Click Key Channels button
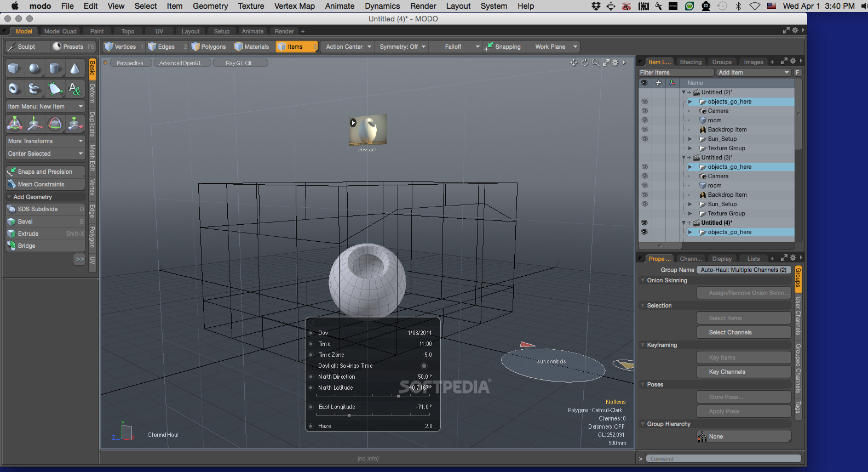Image resolution: width=868 pixels, height=472 pixels. pos(744,372)
